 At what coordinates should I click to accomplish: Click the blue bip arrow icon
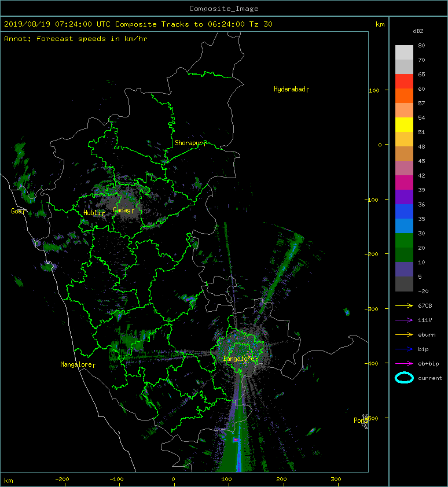404,349
